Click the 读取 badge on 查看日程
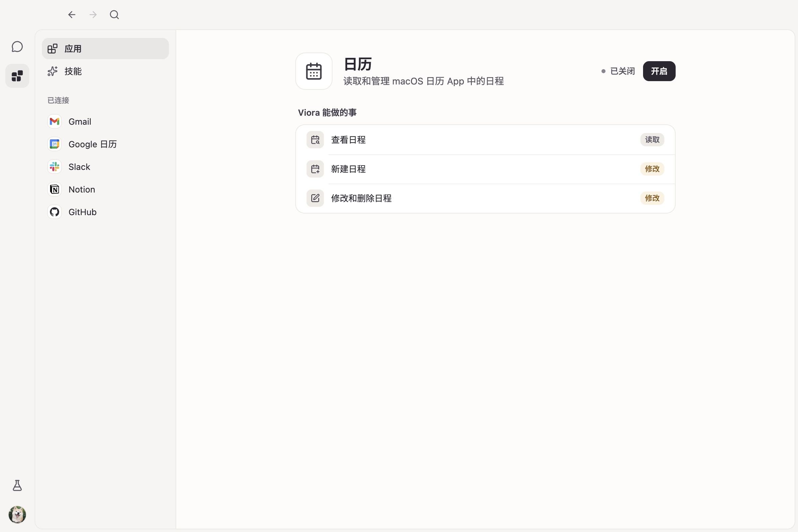 click(x=652, y=140)
